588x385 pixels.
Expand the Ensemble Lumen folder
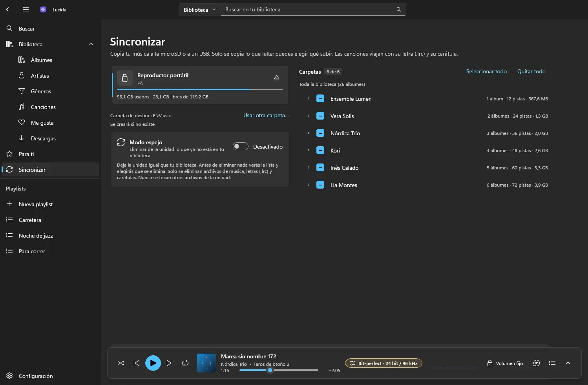(x=309, y=98)
